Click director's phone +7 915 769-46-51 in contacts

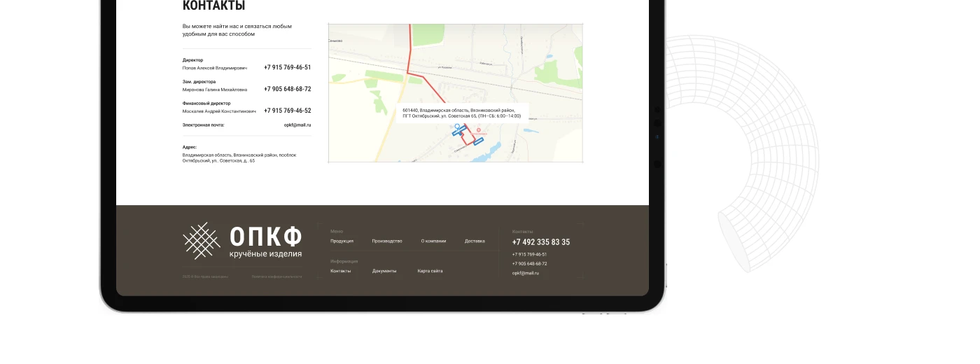tap(287, 68)
